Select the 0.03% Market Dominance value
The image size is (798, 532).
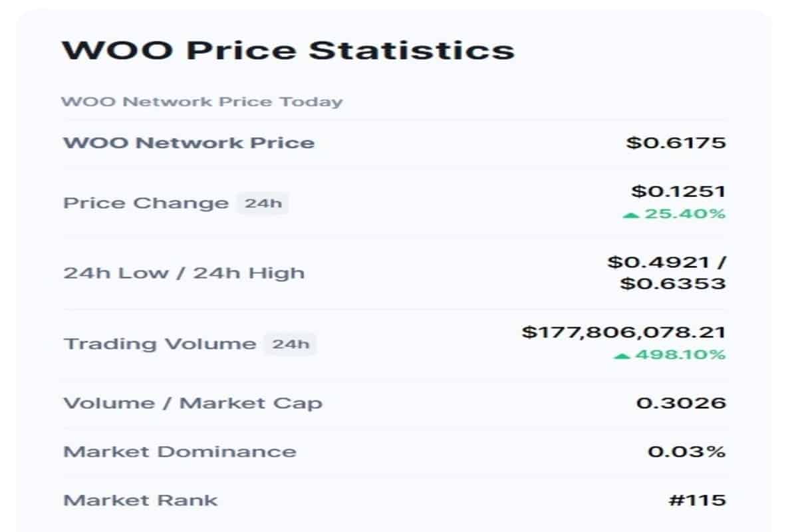pyautogui.click(x=687, y=452)
